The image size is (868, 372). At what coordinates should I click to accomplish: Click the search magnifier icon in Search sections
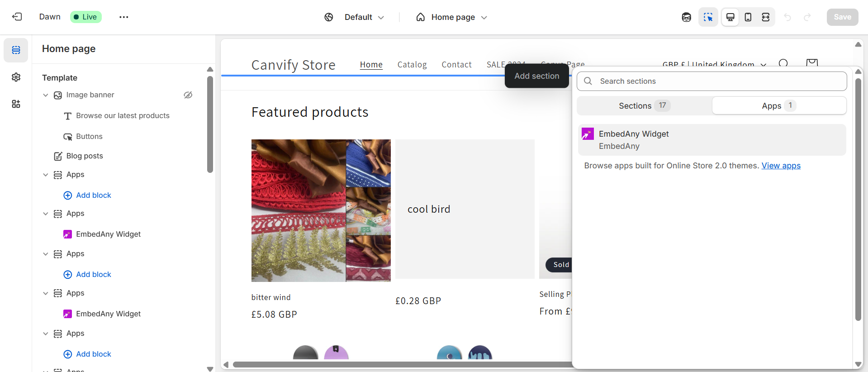(588, 81)
